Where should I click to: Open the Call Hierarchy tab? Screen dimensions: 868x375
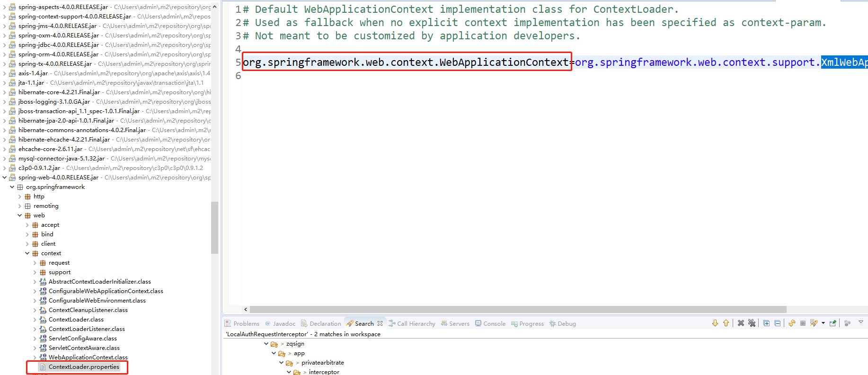click(412, 324)
